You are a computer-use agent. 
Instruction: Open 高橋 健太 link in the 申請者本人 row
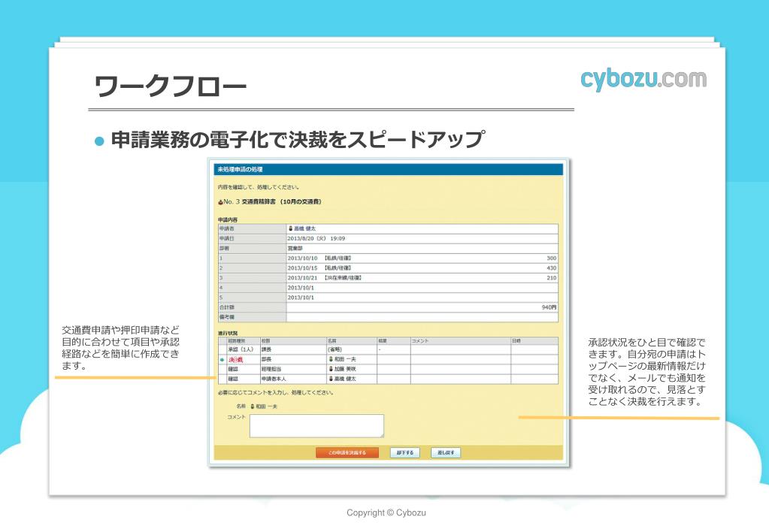tap(345, 379)
